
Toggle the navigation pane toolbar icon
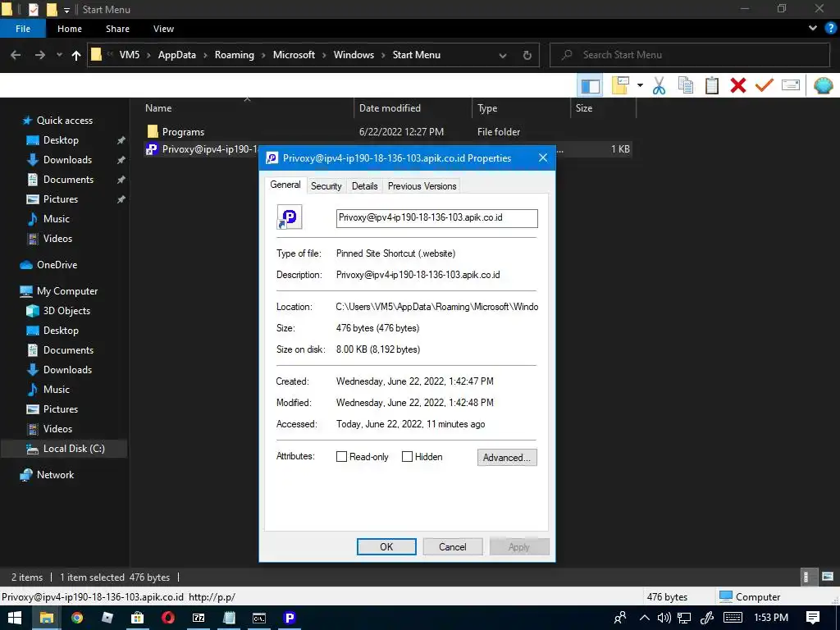[590, 85]
